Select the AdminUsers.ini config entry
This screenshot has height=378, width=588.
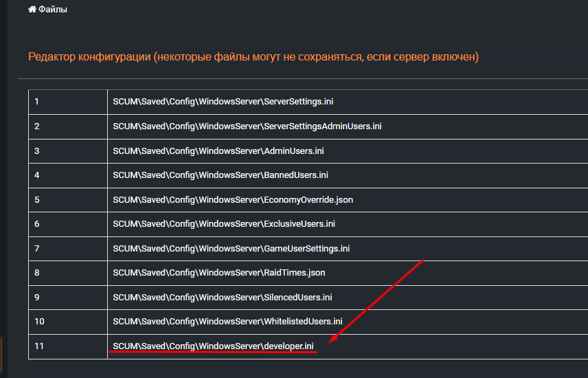[x=218, y=151]
